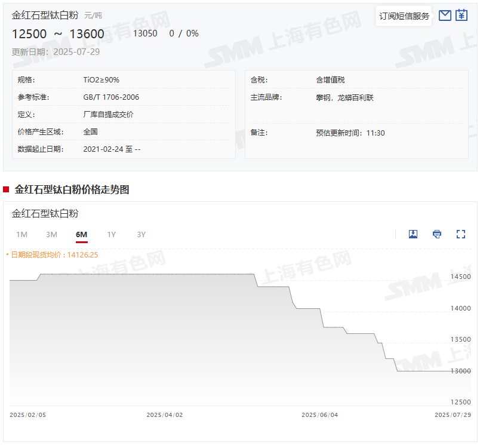This screenshot has width=480, height=448.
Task: Click the 12500 ~ 13600 price range
Action: [58, 34]
